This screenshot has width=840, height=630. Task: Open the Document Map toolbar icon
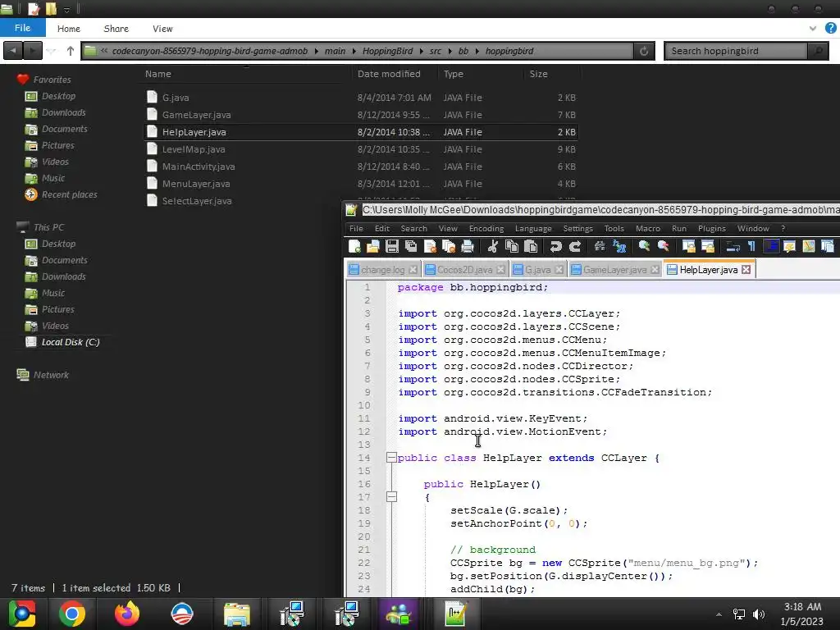click(808, 246)
